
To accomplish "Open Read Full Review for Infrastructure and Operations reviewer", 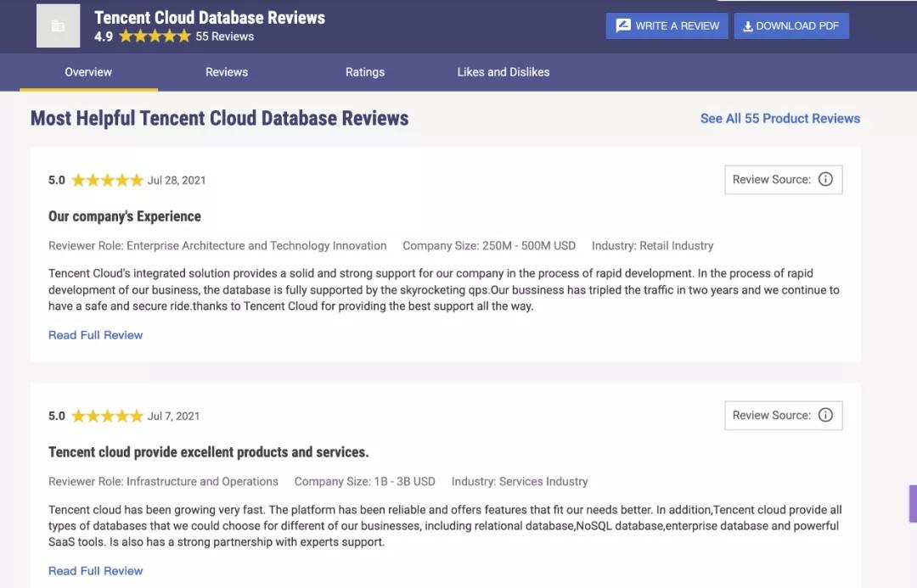I will (95, 570).
